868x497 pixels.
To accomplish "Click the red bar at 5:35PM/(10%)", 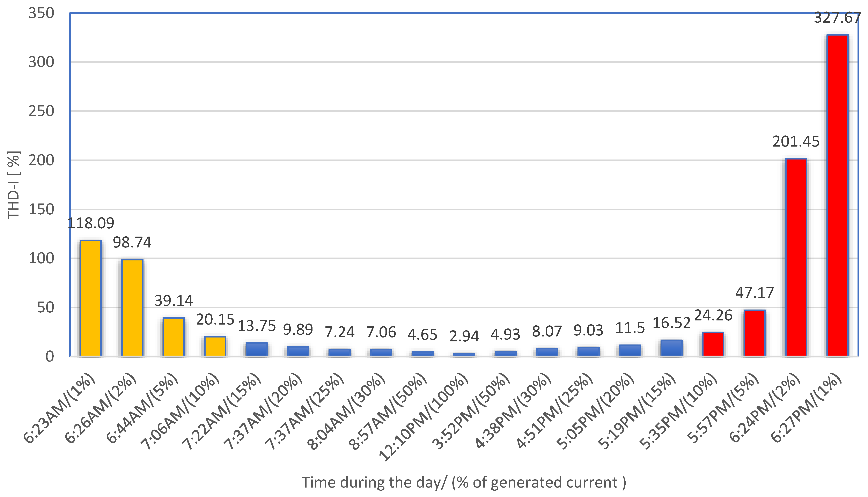I will 713,344.
